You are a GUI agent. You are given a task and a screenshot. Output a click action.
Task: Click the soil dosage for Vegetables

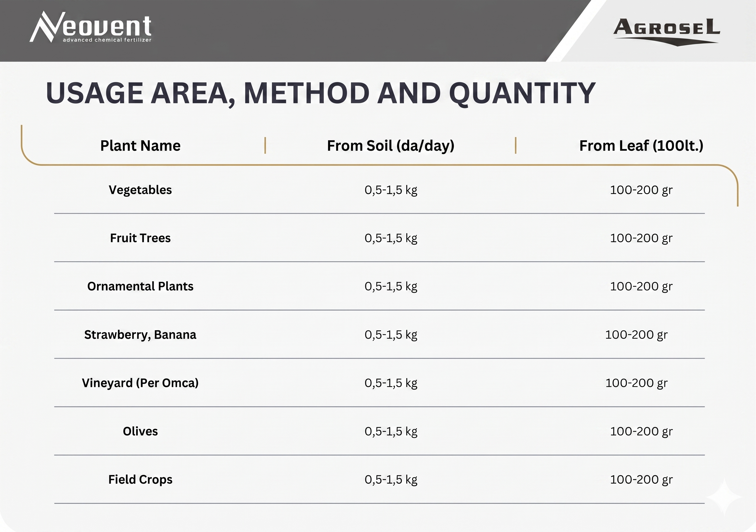(391, 190)
